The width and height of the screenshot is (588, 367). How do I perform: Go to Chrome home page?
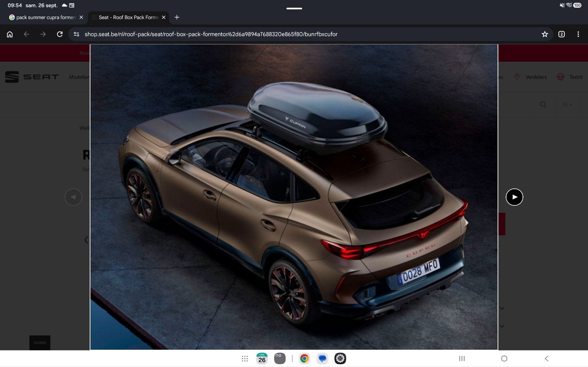10,34
